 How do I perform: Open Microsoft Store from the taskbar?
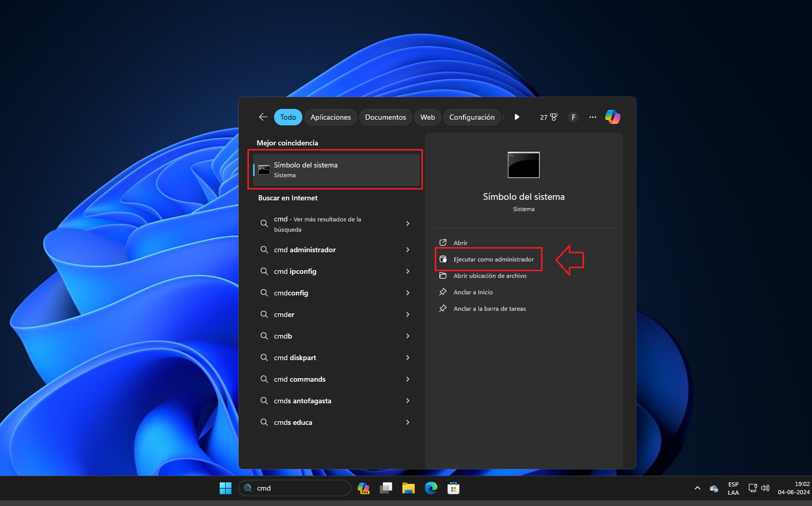coord(453,488)
